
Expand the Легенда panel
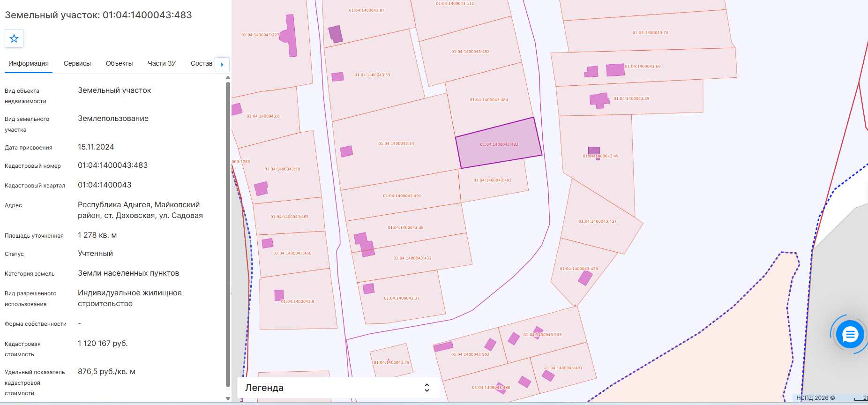tap(338, 388)
